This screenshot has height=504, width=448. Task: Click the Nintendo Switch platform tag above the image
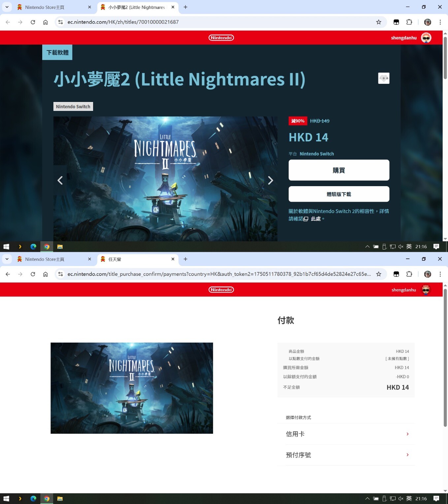click(x=73, y=107)
